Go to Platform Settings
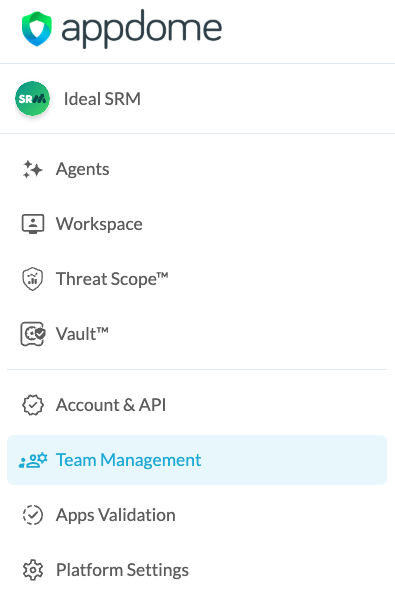The height and width of the screenshot is (600, 395). pyautogui.click(x=122, y=570)
